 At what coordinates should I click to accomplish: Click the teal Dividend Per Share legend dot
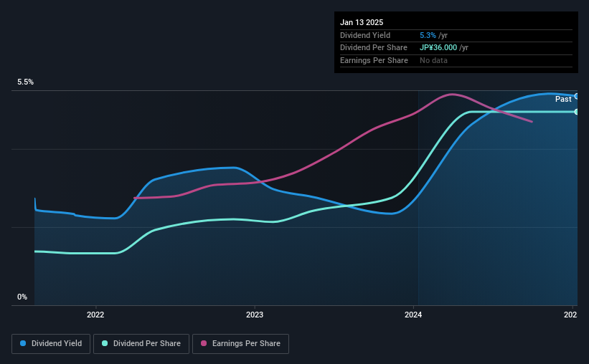(105, 343)
